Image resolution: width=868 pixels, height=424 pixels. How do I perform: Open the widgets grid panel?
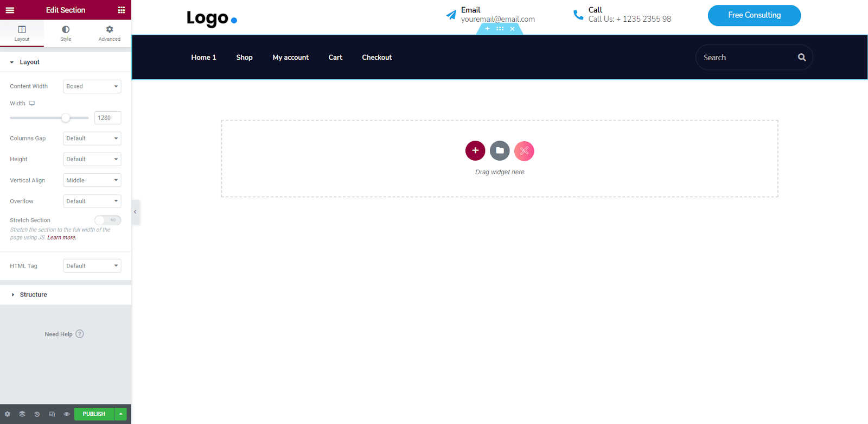pos(121,10)
